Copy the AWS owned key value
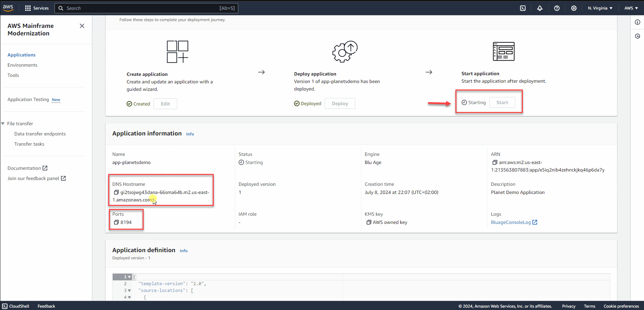Viewport: 644px width, 310px height. click(369, 223)
